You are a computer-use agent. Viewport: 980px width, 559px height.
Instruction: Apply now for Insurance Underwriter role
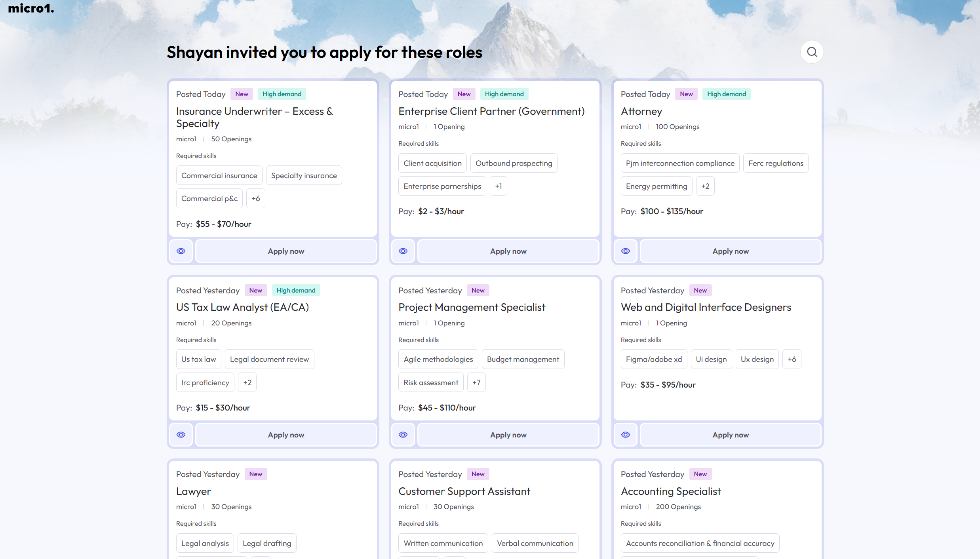(286, 251)
